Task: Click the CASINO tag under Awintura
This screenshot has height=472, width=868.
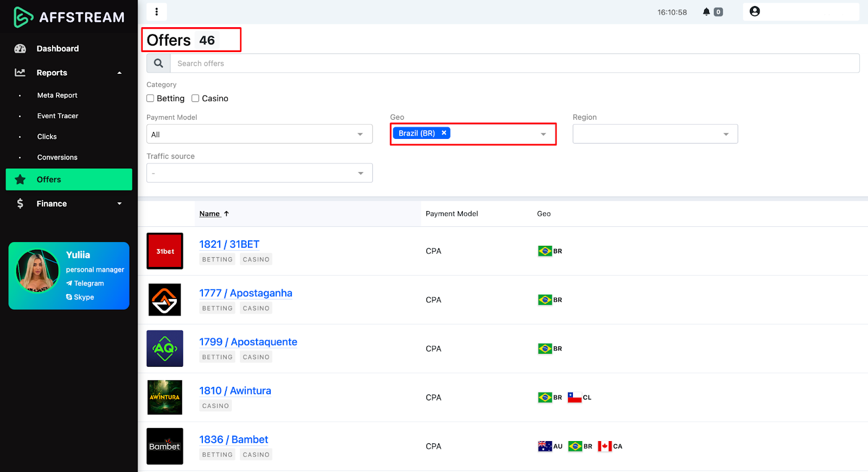Action: click(215, 406)
